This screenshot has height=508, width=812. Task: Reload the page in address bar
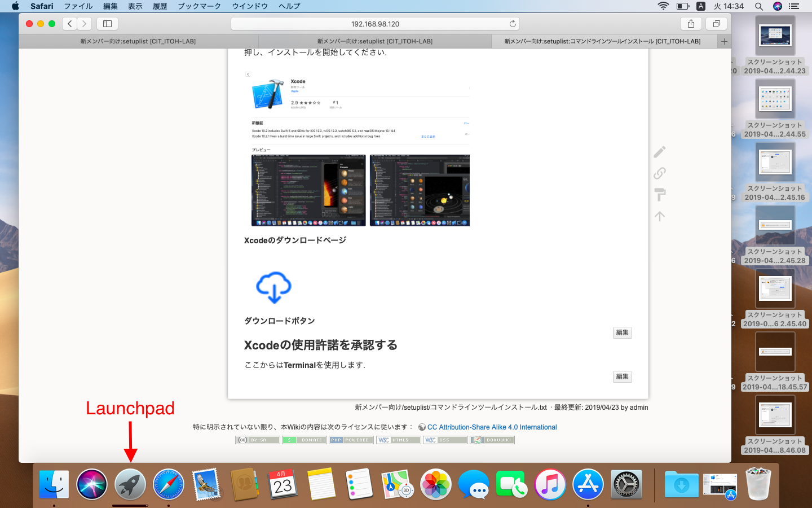[513, 24]
